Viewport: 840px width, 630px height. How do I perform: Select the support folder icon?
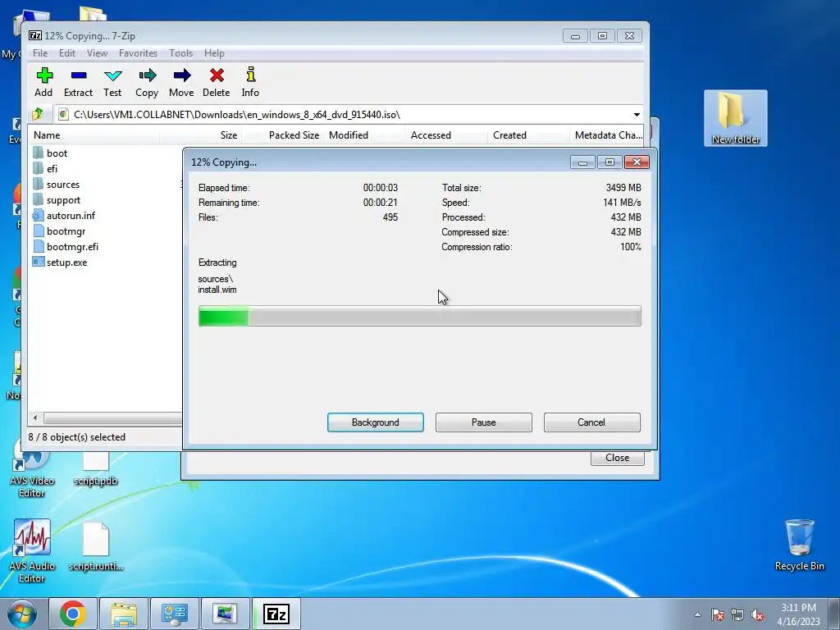coord(38,200)
